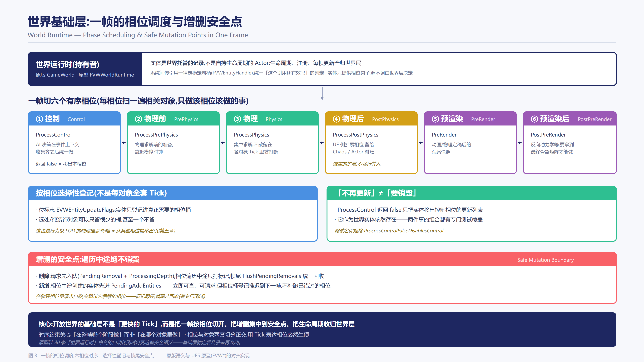Click the description 动画/物理定稿后的

[452, 144]
